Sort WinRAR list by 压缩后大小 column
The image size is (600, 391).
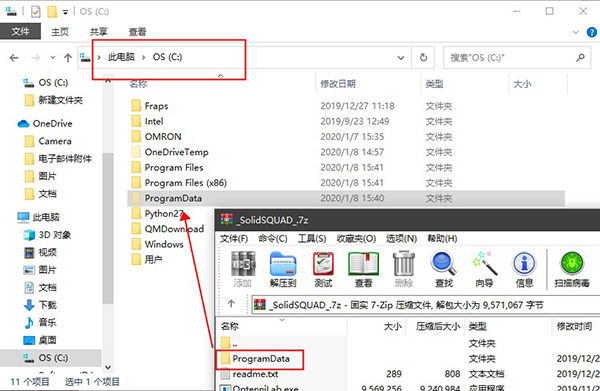click(x=438, y=326)
